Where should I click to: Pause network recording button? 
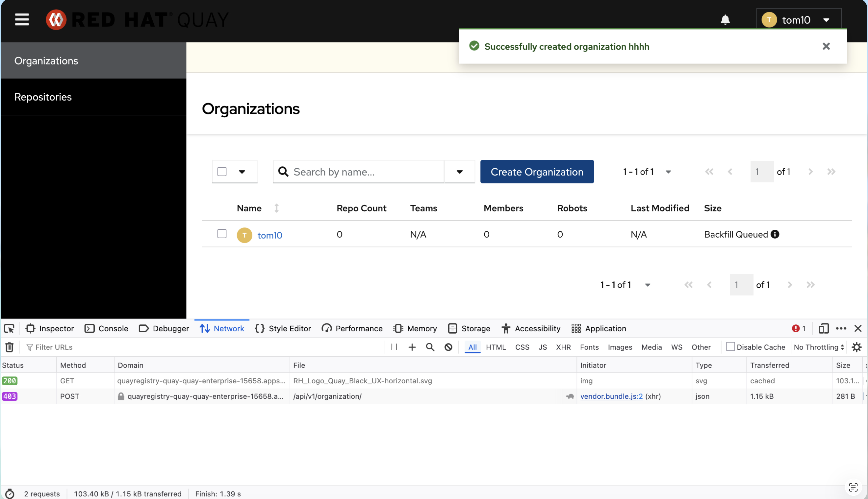pyautogui.click(x=394, y=347)
